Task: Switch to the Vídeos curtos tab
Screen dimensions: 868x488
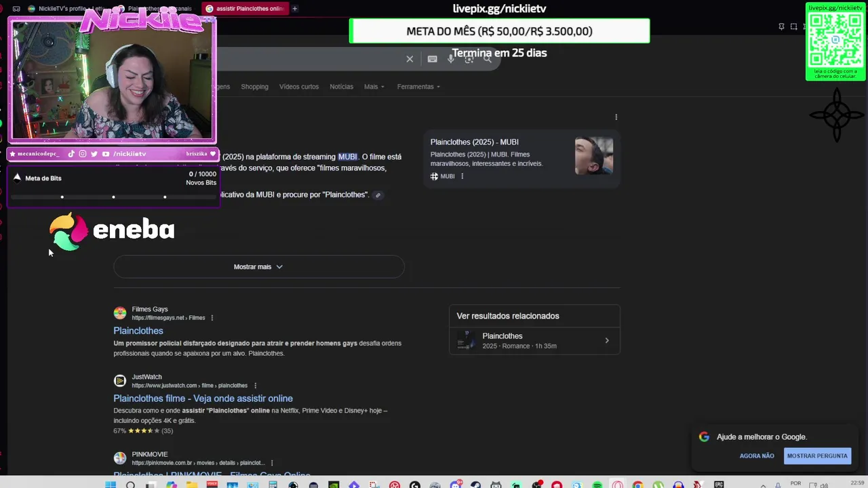Action: click(x=299, y=87)
